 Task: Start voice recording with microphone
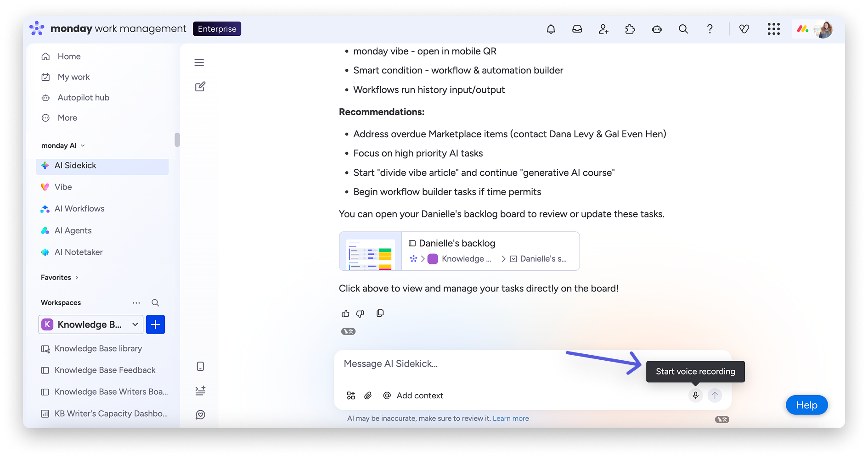pos(696,396)
